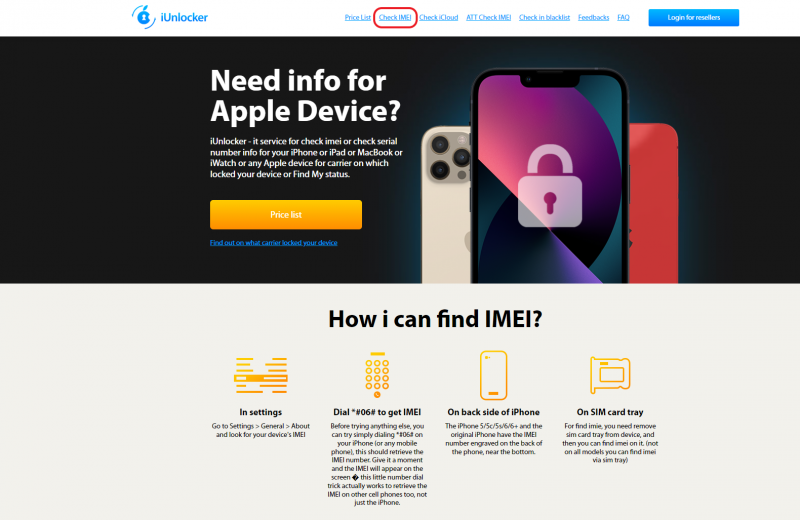The height and width of the screenshot is (520, 800).
Task: Follow the carrier locked device link
Action: click(273, 242)
